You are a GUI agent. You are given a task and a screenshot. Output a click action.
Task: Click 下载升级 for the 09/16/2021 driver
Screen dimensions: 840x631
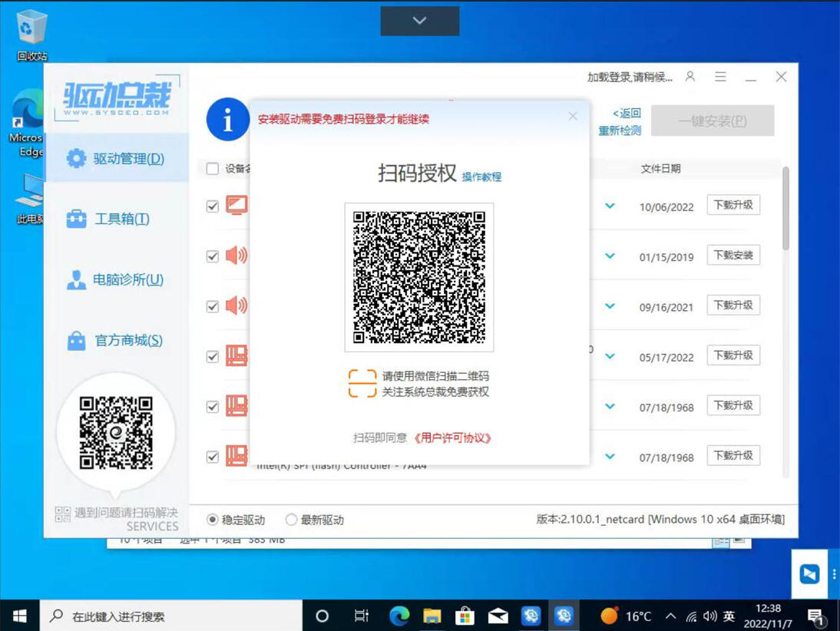click(x=733, y=305)
